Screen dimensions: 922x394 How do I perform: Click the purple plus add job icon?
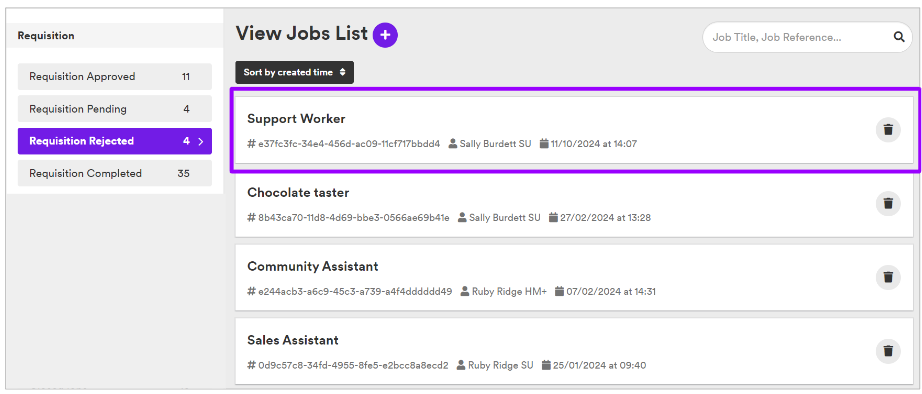385,35
